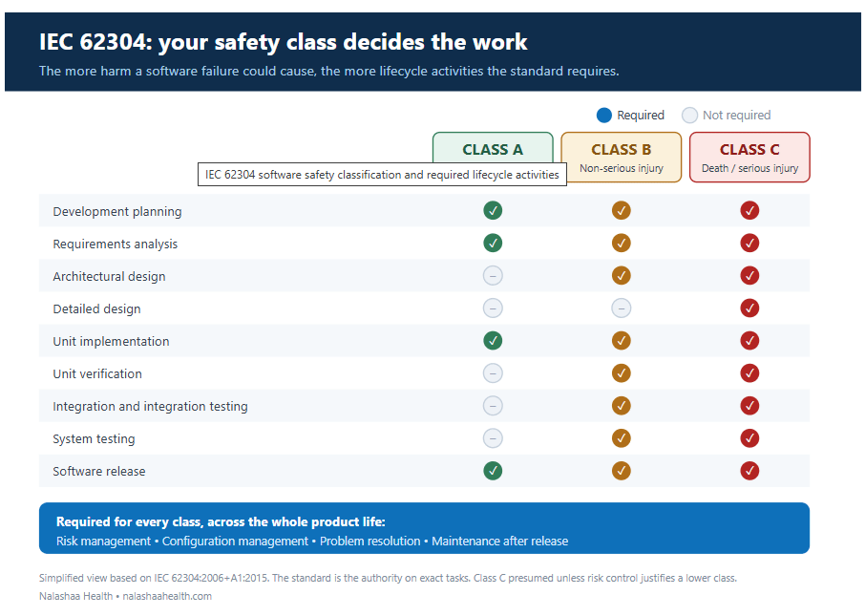
Task: Click the red check for Requirements analysis Class C
Action: point(749,243)
